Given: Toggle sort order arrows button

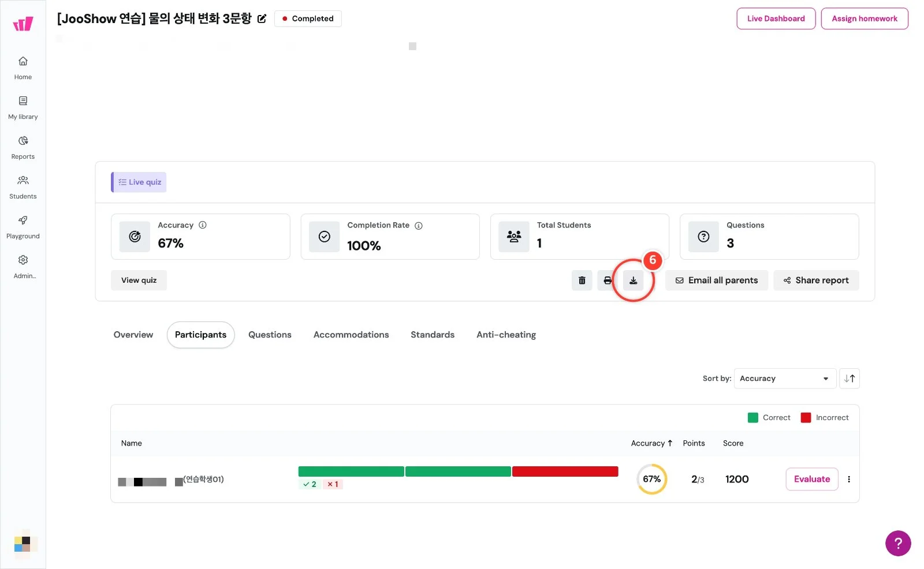Looking at the screenshot, I should click(850, 379).
